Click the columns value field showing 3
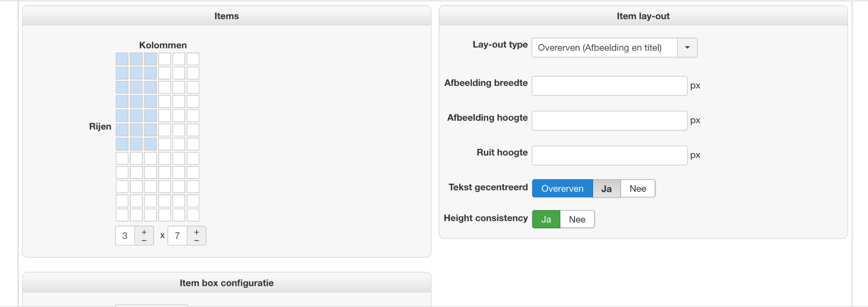 [x=125, y=236]
